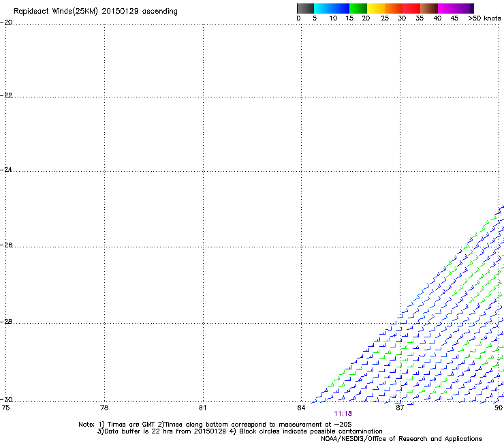The height and width of the screenshot is (443, 504).
Task: Select the green 15-20 knots color swatch
Action: 358,8
